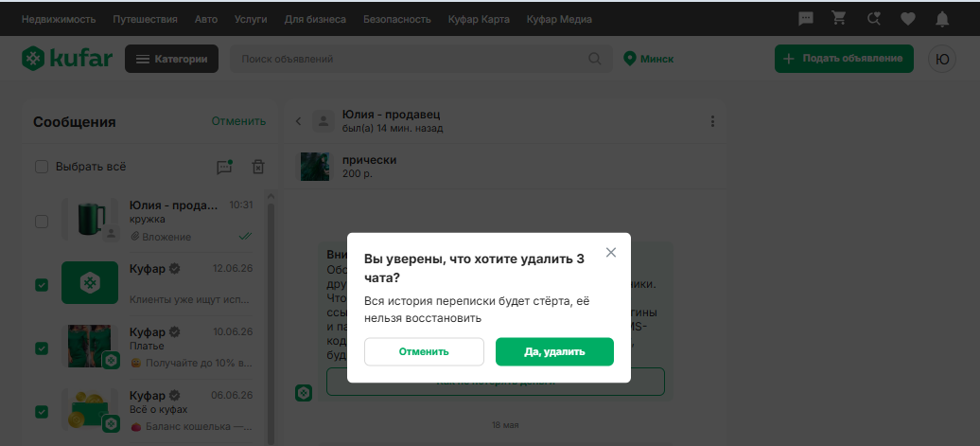Click the trash delete chats icon
Image resolution: width=980 pixels, height=446 pixels.
pyautogui.click(x=258, y=167)
